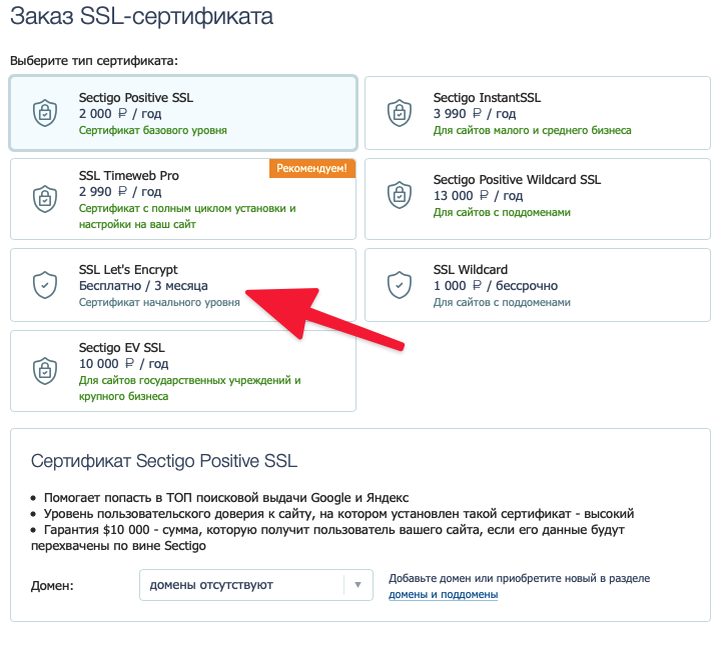The width and height of the screenshot is (727, 646).
Task: Click the price 13 000 ₽ / год
Action: click(478, 196)
